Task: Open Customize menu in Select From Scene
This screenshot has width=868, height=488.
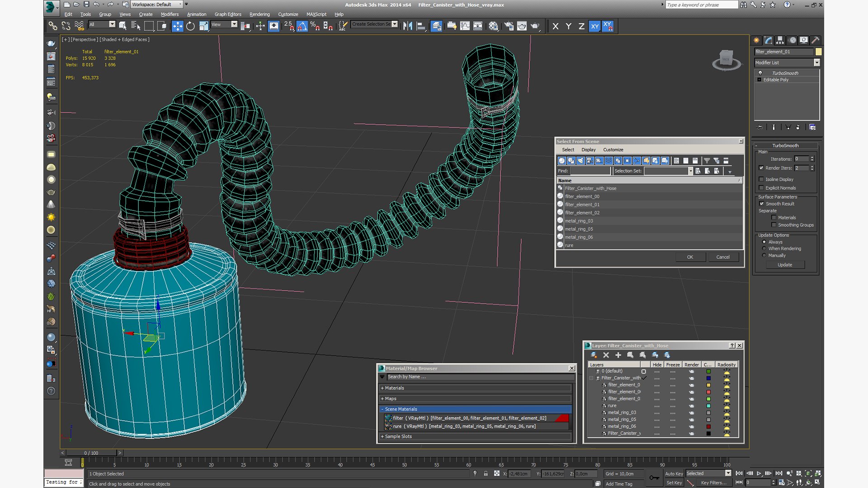Action: click(x=613, y=150)
